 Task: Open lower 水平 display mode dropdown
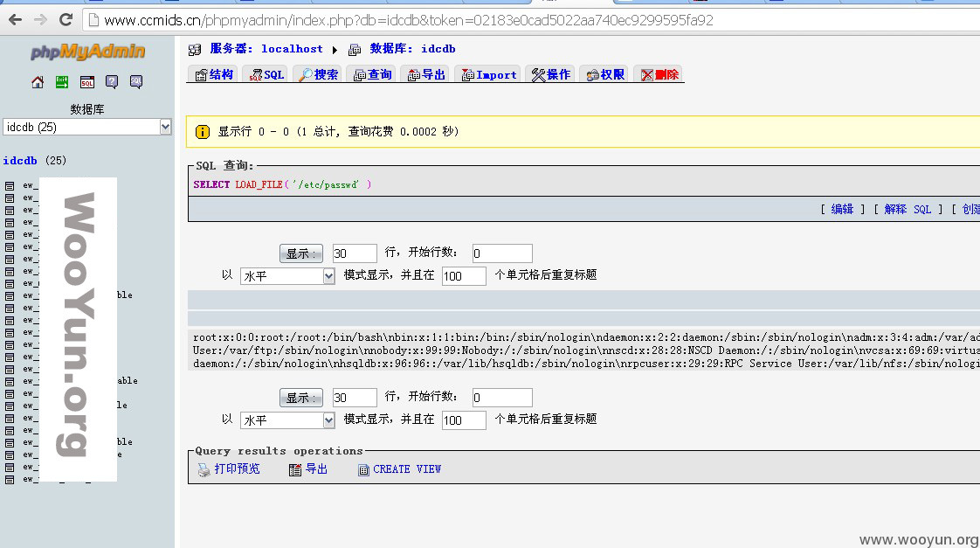point(287,420)
